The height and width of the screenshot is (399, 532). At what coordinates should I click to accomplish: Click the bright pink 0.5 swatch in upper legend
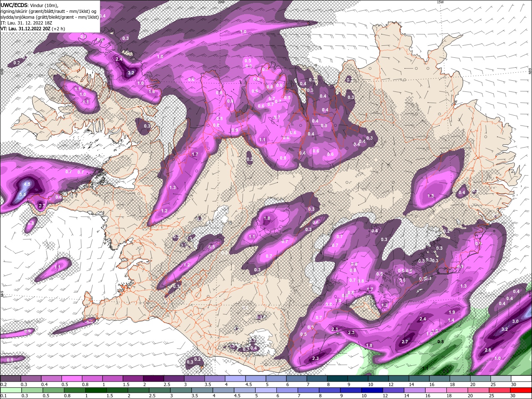(x=71, y=379)
